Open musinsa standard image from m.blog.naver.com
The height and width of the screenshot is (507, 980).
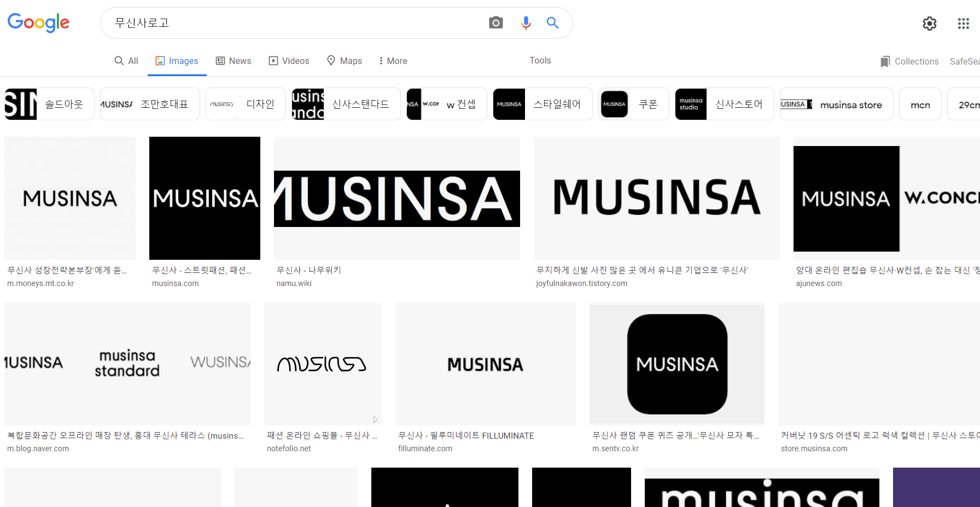point(127,364)
